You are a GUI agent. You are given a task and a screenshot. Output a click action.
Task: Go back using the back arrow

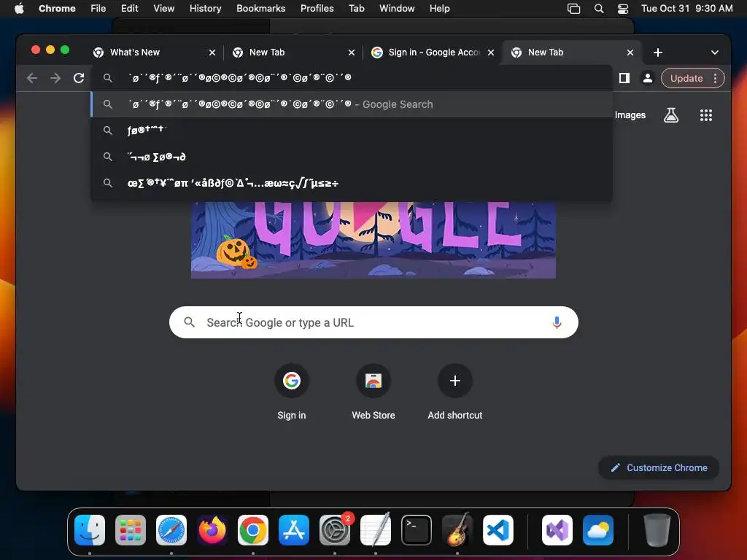click(x=32, y=78)
